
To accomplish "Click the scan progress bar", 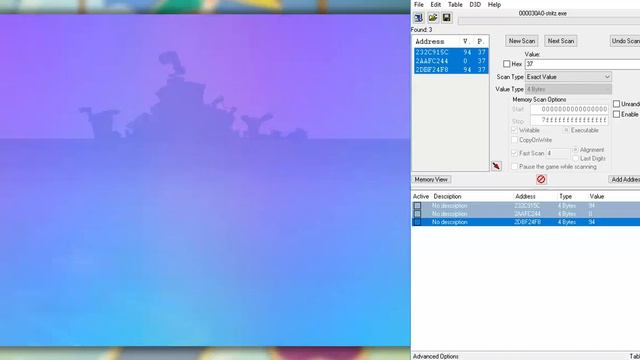I will [549, 21].
